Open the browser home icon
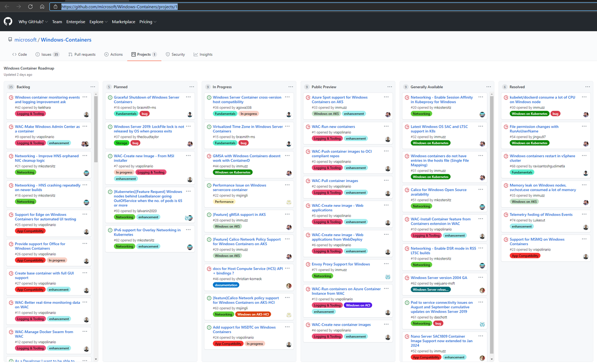597x364 pixels. click(x=42, y=7)
